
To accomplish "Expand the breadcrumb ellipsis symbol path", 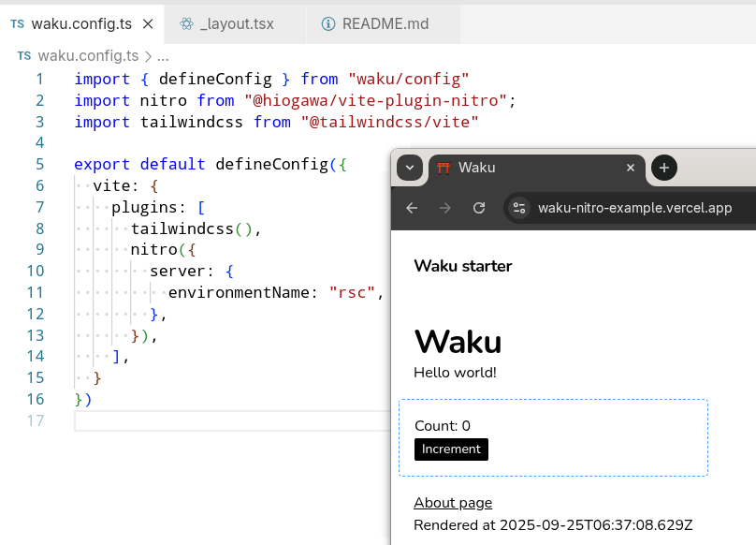I will click(x=162, y=55).
